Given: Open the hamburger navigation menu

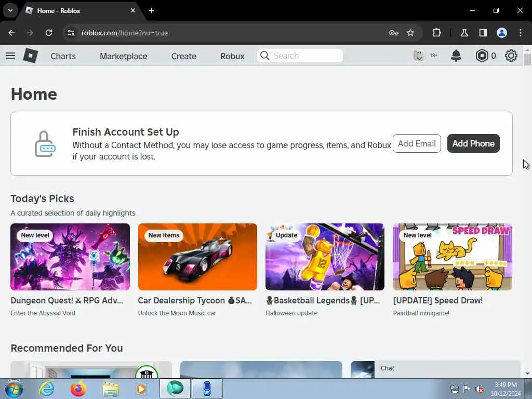Looking at the screenshot, I should [10, 56].
